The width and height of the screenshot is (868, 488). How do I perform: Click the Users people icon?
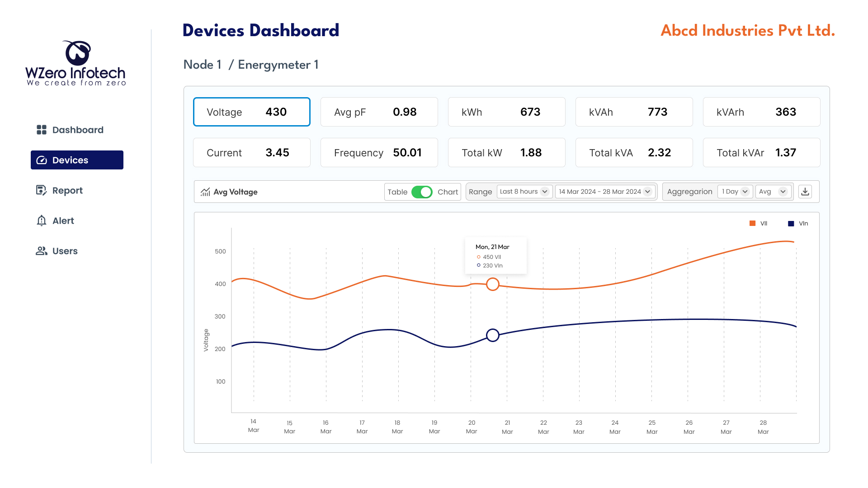(x=42, y=251)
